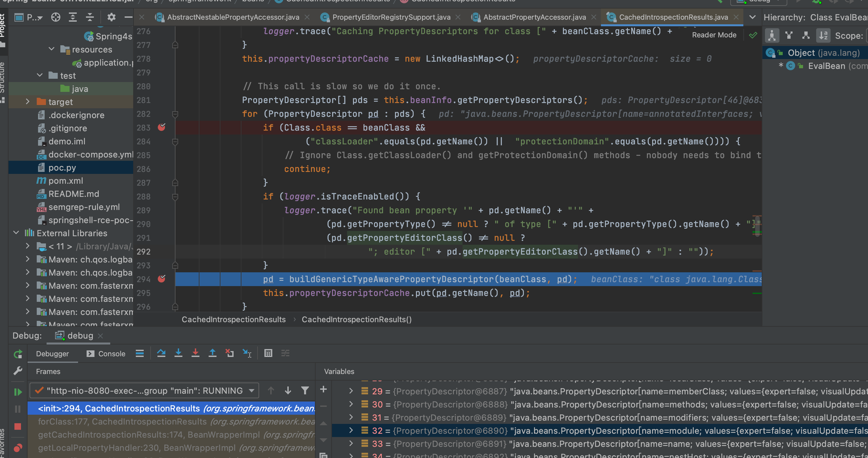Click the Select Opened File target icon
The image size is (868, 458).
55,17
